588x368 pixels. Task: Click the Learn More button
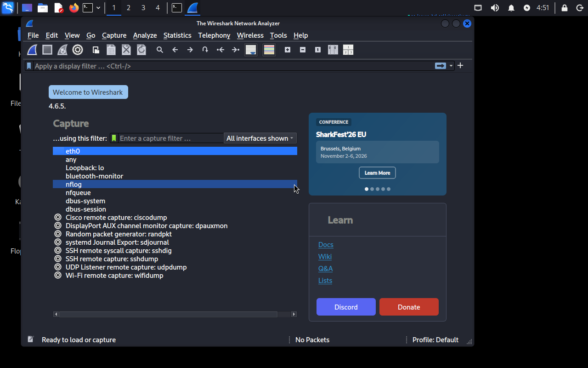(x=377, y=173)
